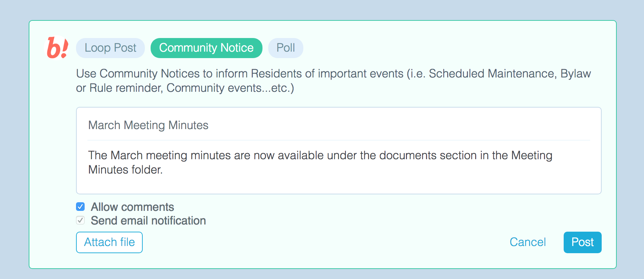Place cursor after 'Minutes folder.' text

[164, 170]
